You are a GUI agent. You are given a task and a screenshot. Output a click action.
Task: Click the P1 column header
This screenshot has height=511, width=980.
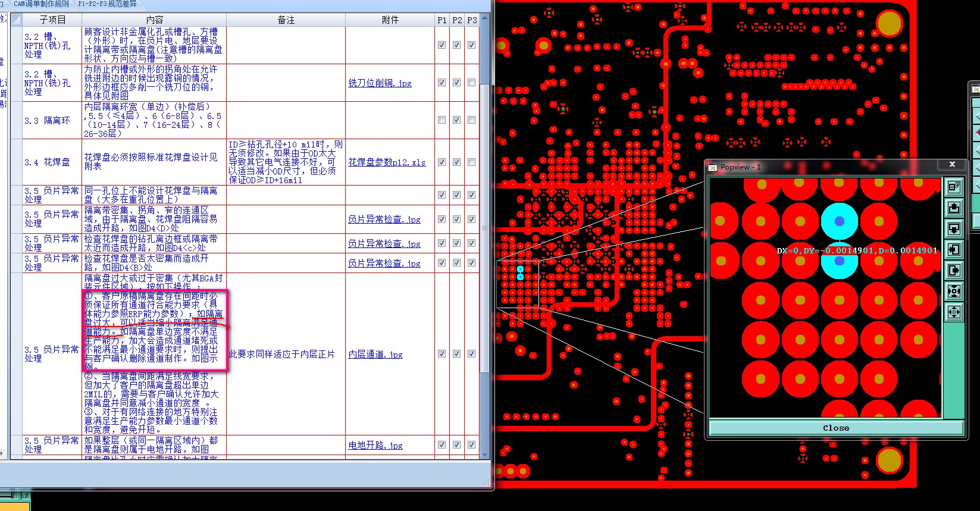click(x=442, y=20)
